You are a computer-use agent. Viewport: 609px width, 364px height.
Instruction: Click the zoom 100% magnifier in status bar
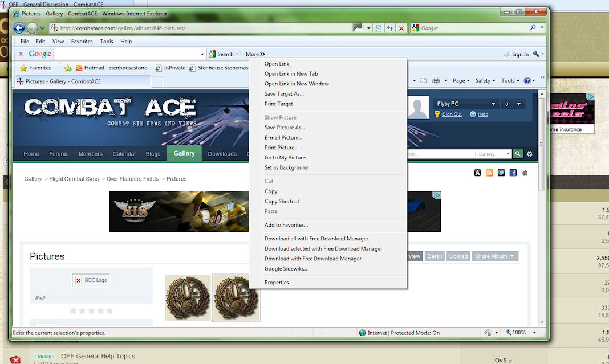click(509, 333)
